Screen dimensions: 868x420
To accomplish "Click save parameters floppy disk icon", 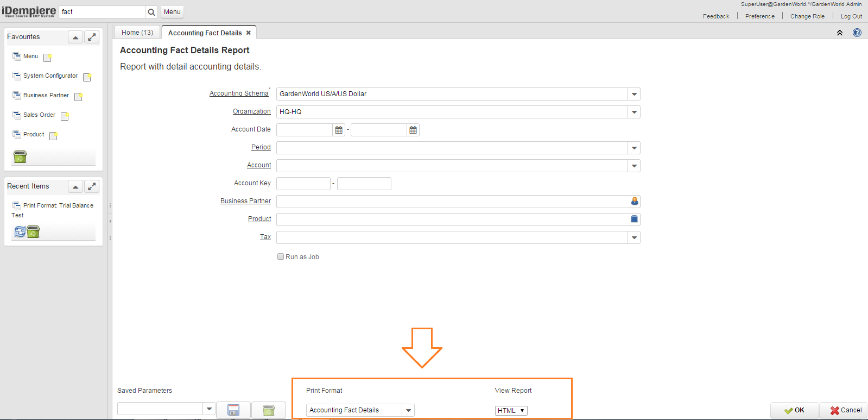I will click(x=233, y=410).
